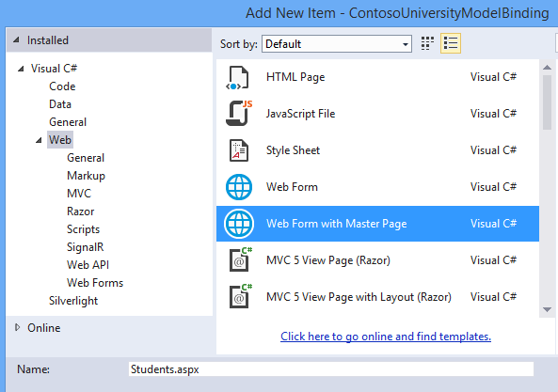Collapse the Web tree node arrow
The width and height of the screenshot is (558, 392).
(x=39, y=140)
